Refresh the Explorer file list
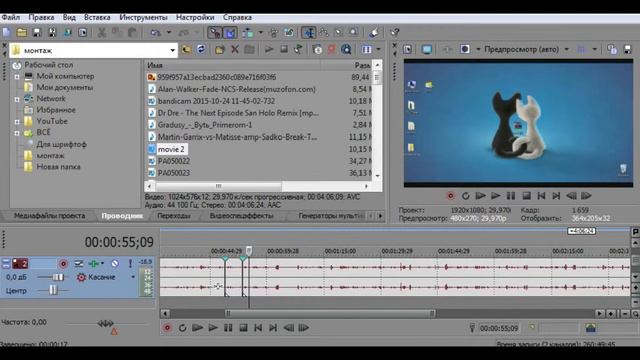Viewport: 640px width, 360px height. [201, 50]
